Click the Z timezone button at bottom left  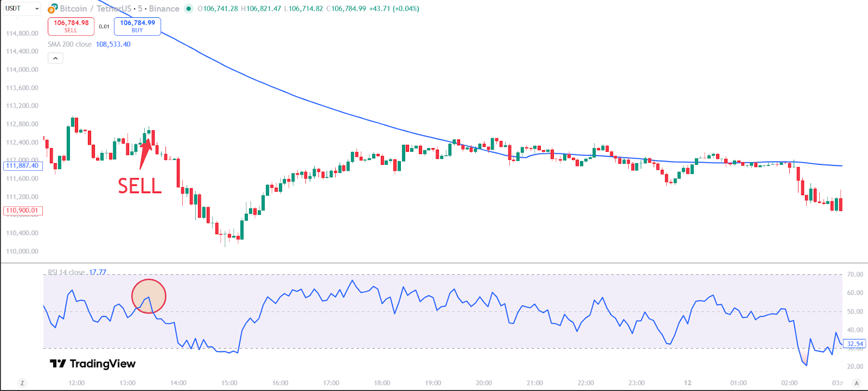[x=22, y=383]
